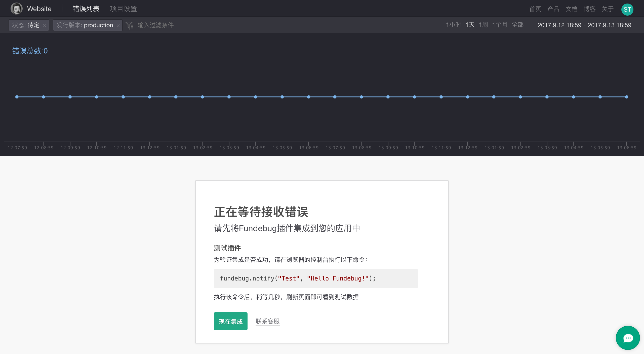The height and width of the screenshot is (354, 644).
Task: Click the 测试插件 subheading
Action: coord(227,248)
